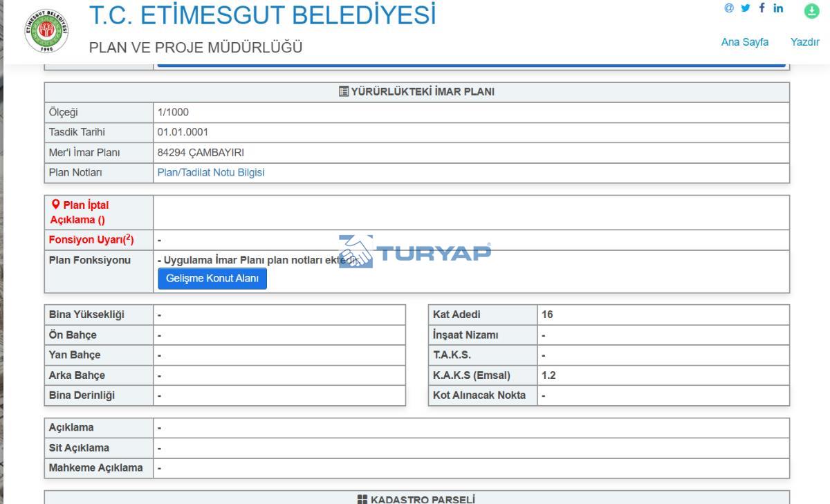830x504 pixels.
Task: Open the Plan/Tadilat Notu Bilgisi link
Action: tap(210, 173)
